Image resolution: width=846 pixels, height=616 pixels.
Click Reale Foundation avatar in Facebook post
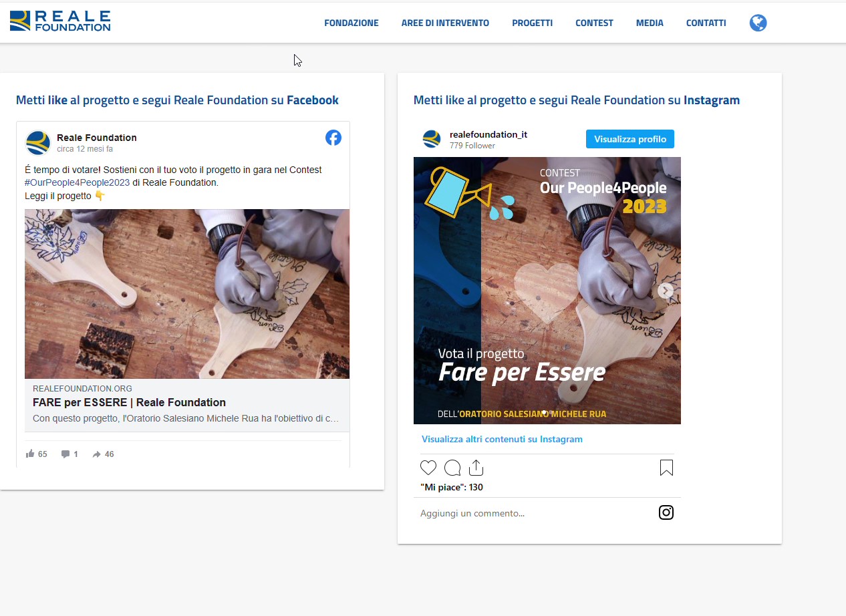click(38, 143)
